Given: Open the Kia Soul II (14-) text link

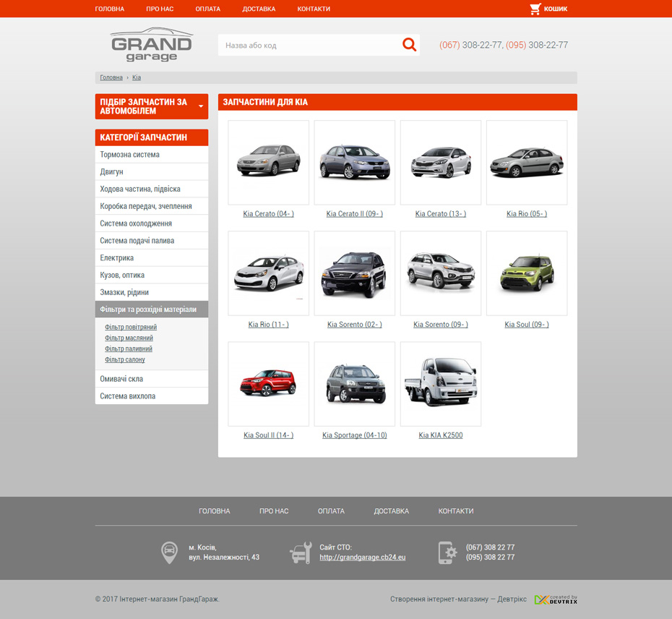Looking at the screenshot, I should click(269, 435).
